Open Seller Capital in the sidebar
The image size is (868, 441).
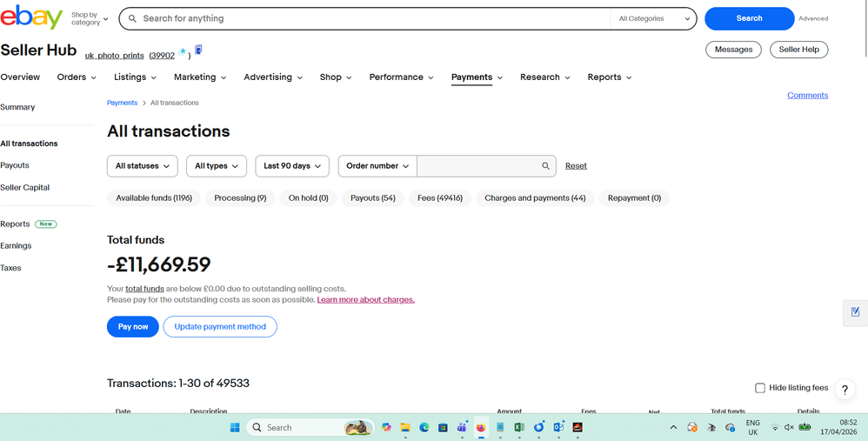click(25, 188)
